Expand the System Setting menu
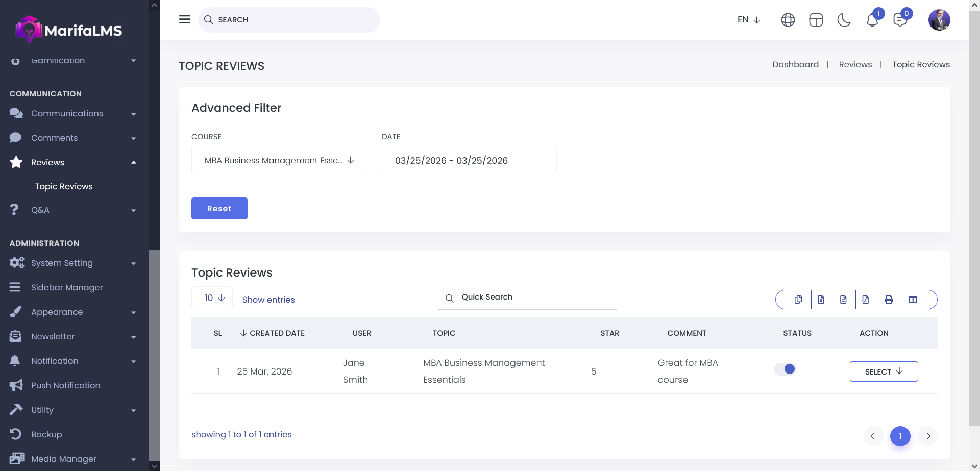The image size is (980, 472). [71, 263]
